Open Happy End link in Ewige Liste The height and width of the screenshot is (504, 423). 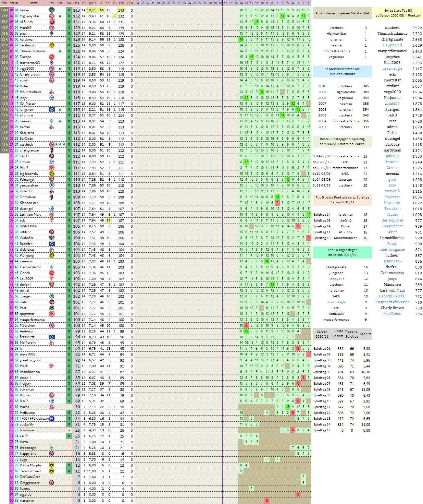(x=392, y=45)
